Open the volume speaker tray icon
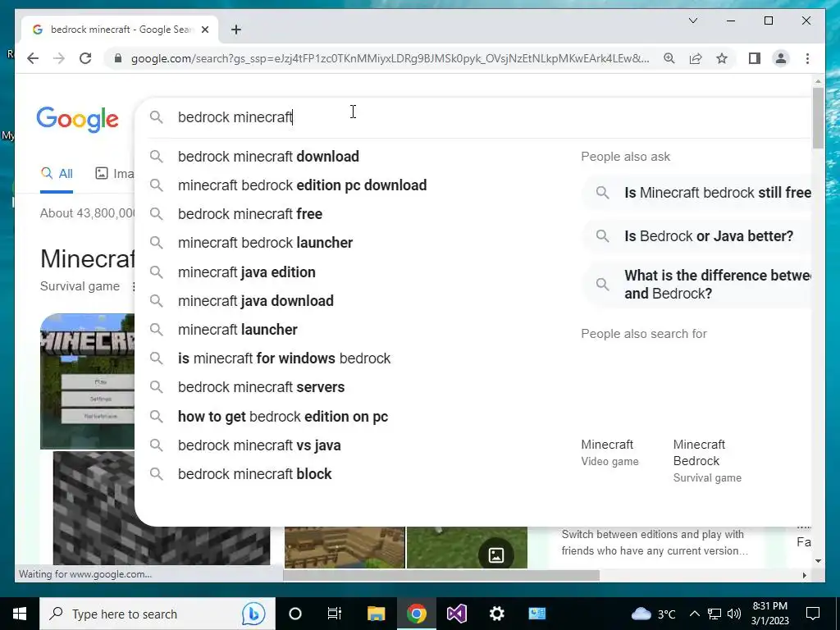Viewport: 840px width, 630px height. pos(734,614)
